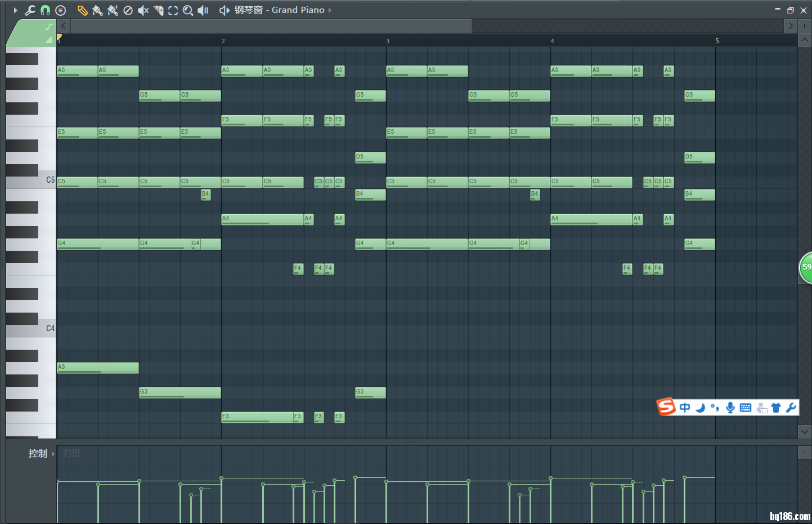This screenshot has height=524, width=812.
Task: Select the Paint drum sequencer tool
Action: coord(113,10)
